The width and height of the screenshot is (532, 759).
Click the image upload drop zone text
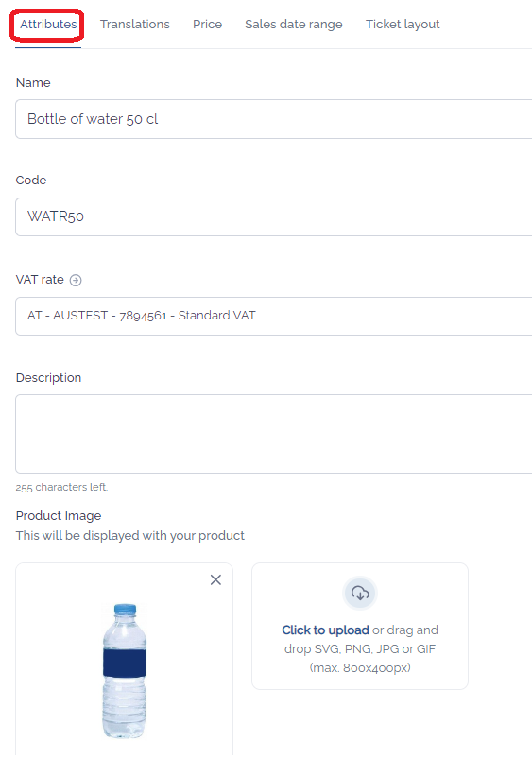360,648
